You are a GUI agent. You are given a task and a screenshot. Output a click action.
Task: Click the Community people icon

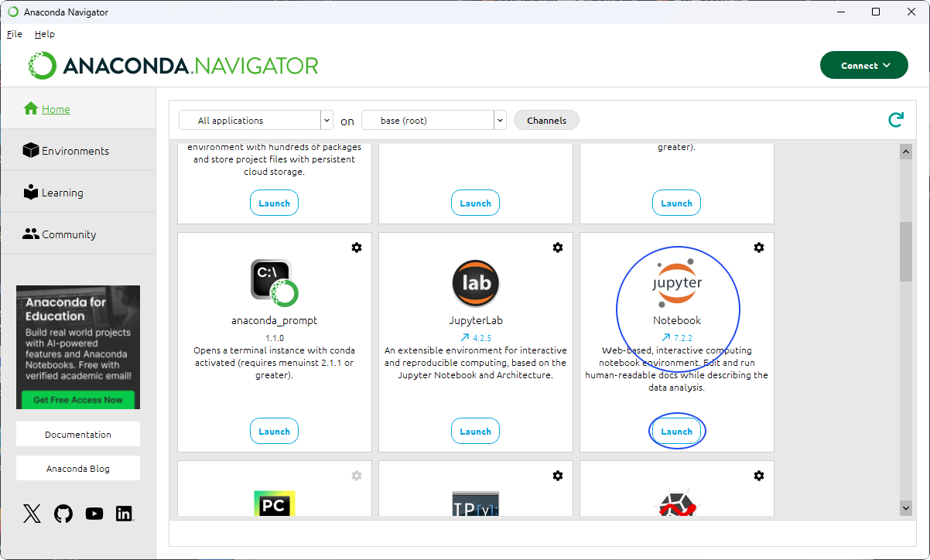coord(31,234)
